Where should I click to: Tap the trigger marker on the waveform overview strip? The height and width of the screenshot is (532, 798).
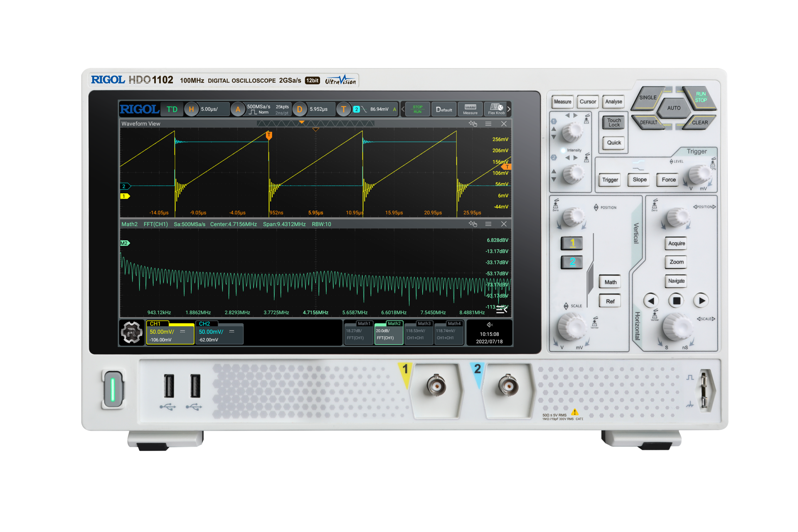click(302, 122)
